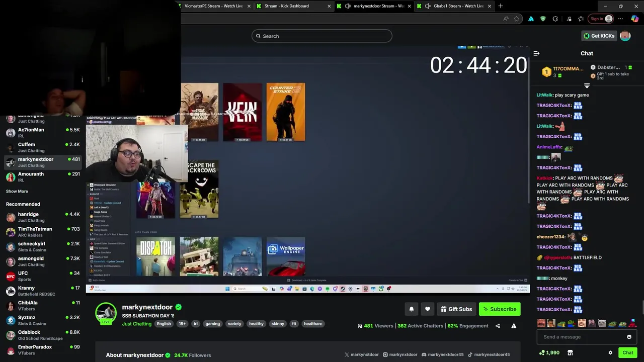Viewport: 644px width, 362px height.
Task: Open the Kick shop icon under chat
Action: pos(570,352)
